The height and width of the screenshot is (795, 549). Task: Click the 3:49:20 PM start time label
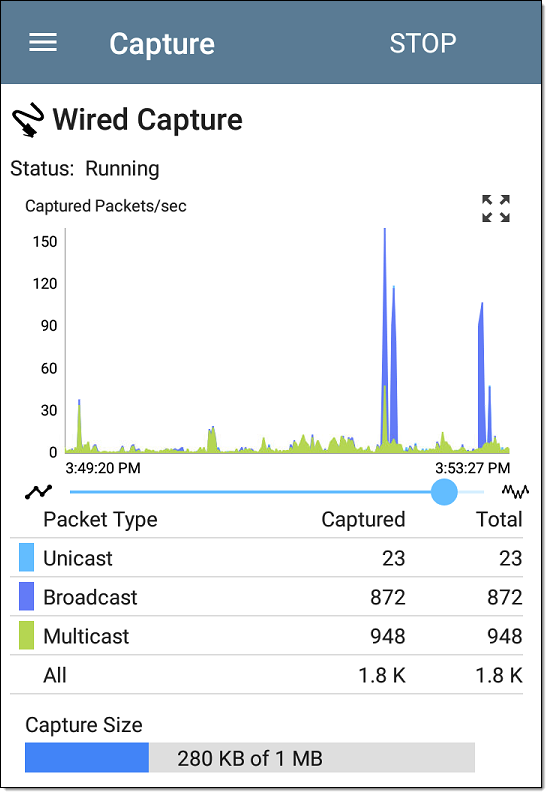point(103,467)
